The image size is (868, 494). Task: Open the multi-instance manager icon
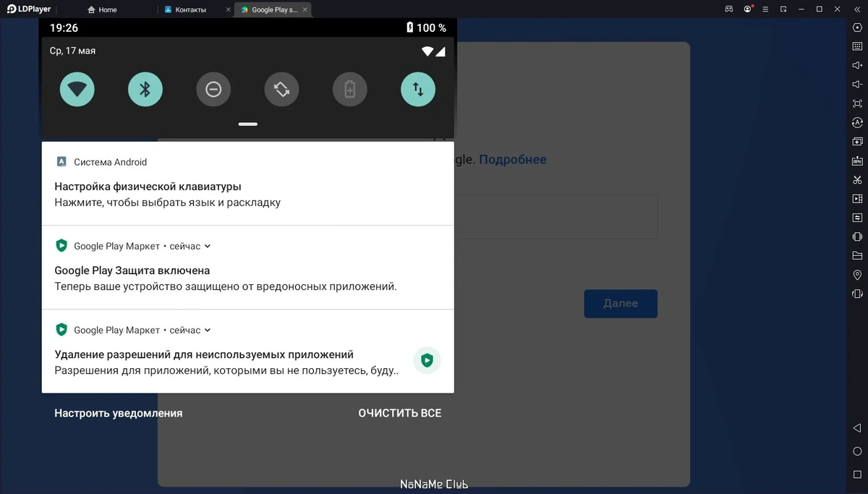(x=857, y=141)
